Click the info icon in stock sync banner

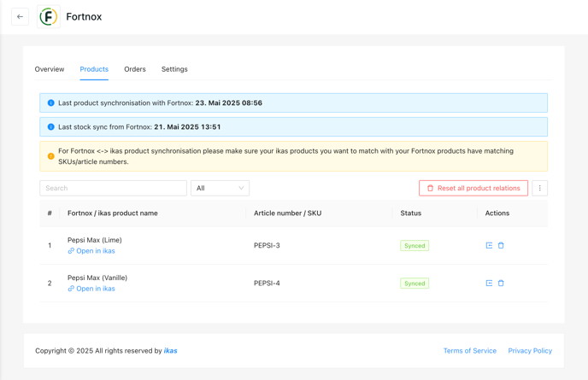[x=50, y=127]
